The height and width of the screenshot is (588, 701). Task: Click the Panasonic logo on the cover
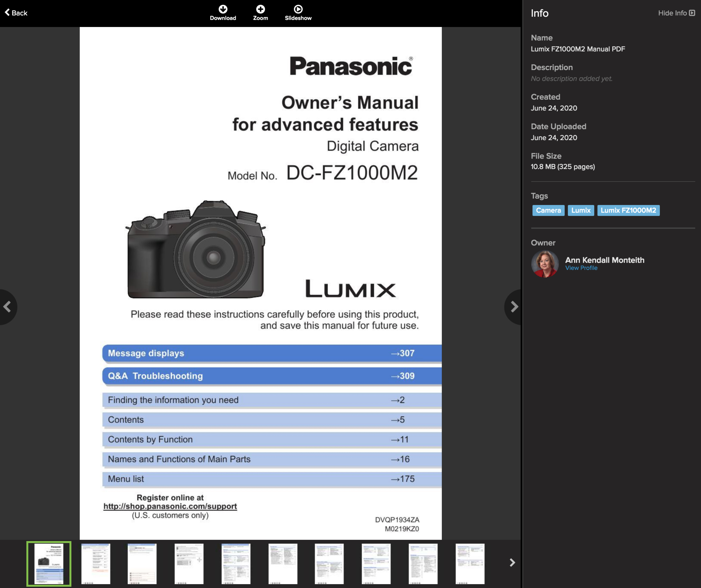[351, 66]
